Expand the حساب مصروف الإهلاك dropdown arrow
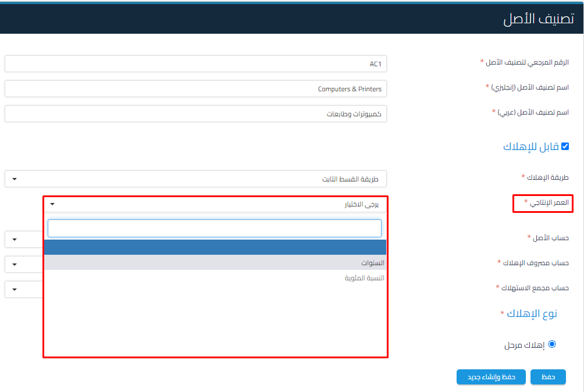584x392 pixels. point(15,264)
